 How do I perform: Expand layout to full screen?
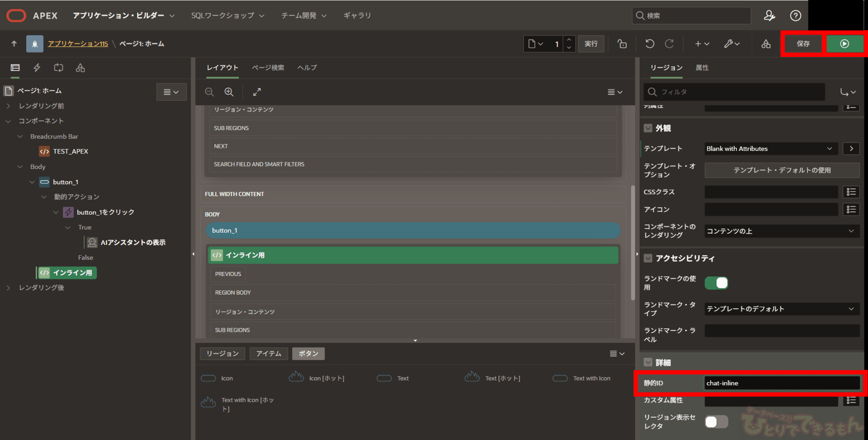(257, 92)
